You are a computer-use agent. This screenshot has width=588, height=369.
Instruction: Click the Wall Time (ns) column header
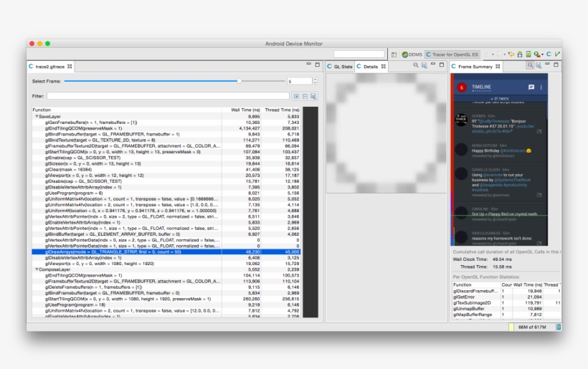tap(242, 110)
